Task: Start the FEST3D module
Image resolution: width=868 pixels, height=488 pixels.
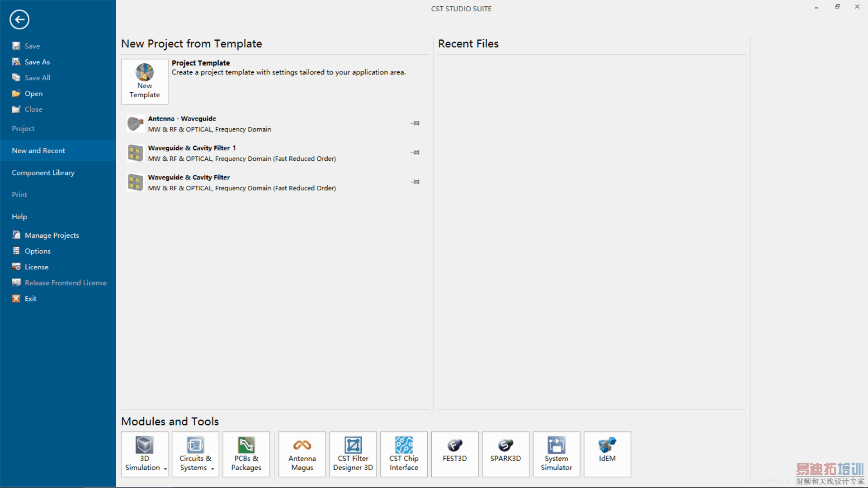Action: [x=455, y=454]
